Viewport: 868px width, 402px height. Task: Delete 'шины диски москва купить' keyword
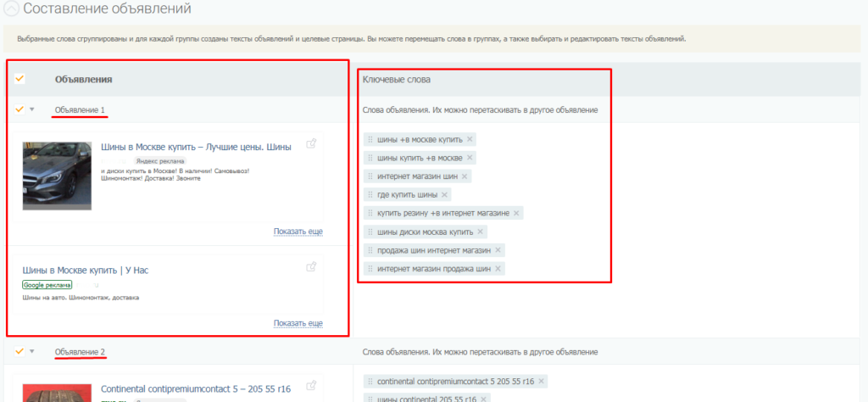tap(480, 232)
